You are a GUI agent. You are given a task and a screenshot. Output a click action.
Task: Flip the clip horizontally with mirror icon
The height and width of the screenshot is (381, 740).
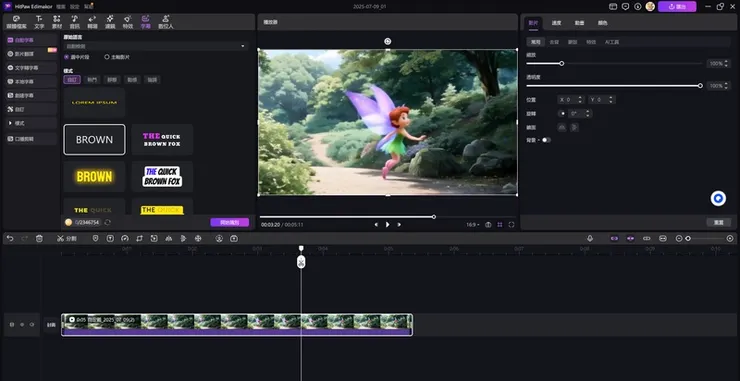click(x=562, y=127)
